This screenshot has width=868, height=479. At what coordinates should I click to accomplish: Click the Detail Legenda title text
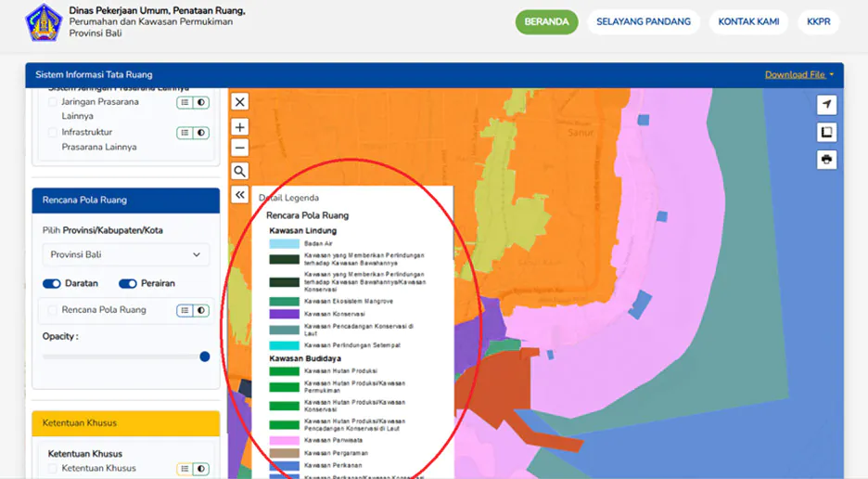(289, 198)
